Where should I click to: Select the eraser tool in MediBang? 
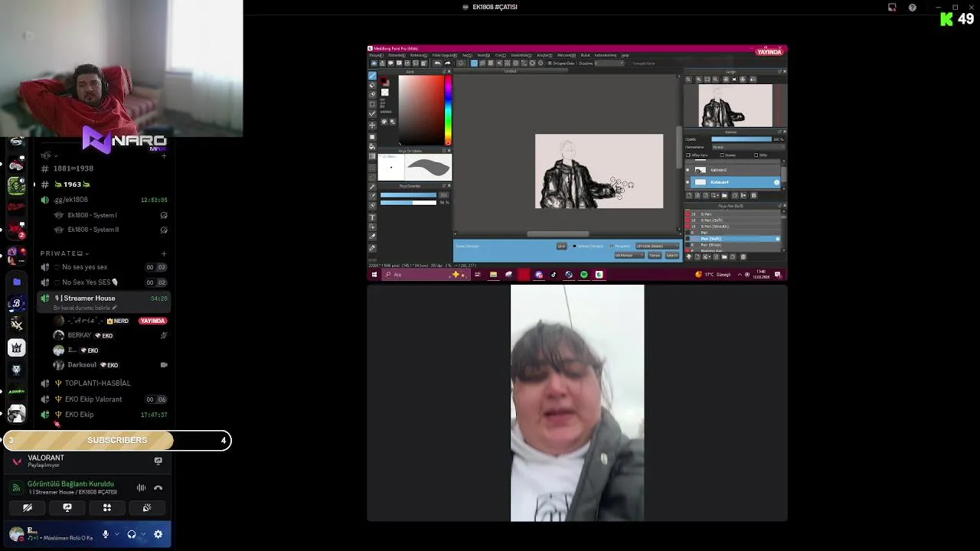(x=372, y=85)
